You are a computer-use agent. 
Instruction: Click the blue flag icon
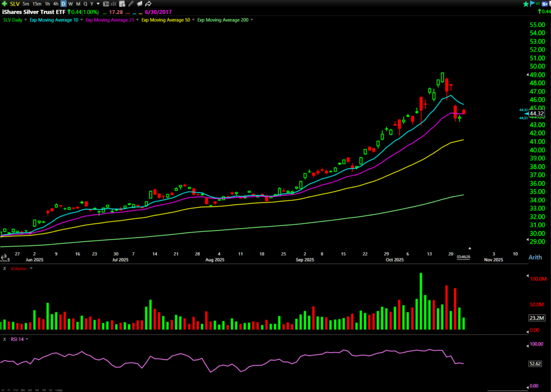(533, 4)
